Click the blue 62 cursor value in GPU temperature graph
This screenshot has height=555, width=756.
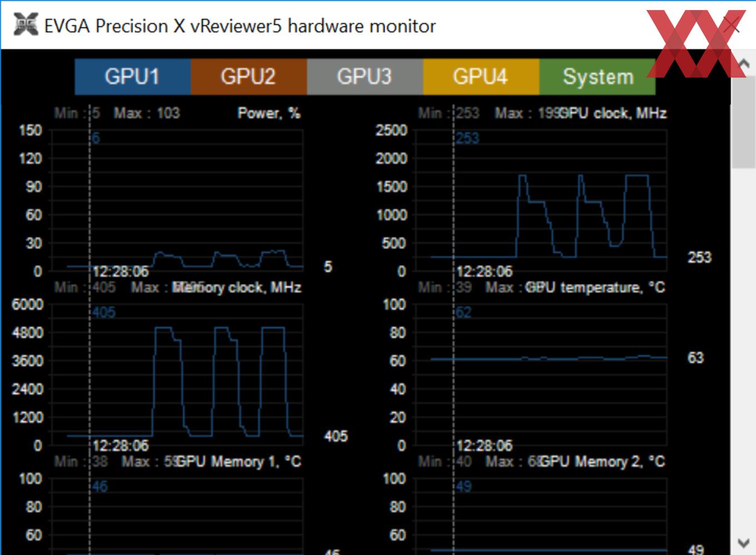tap(464, 312)
